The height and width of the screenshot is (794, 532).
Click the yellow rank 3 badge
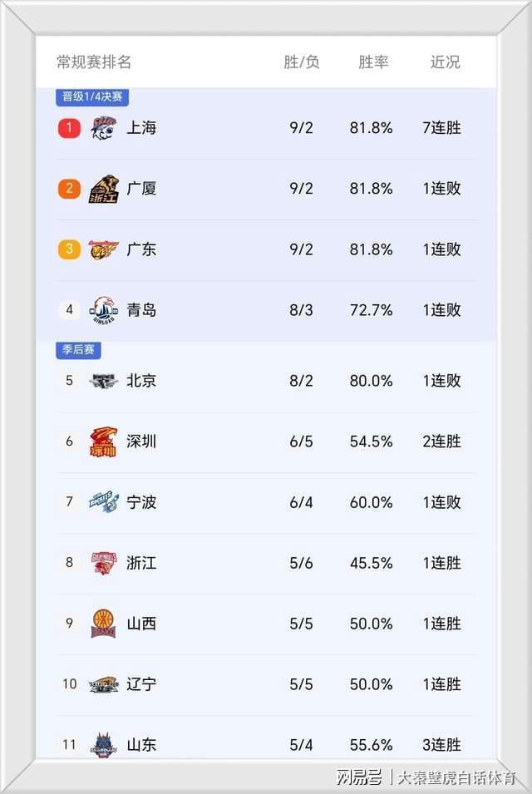[x=69, y=249]
